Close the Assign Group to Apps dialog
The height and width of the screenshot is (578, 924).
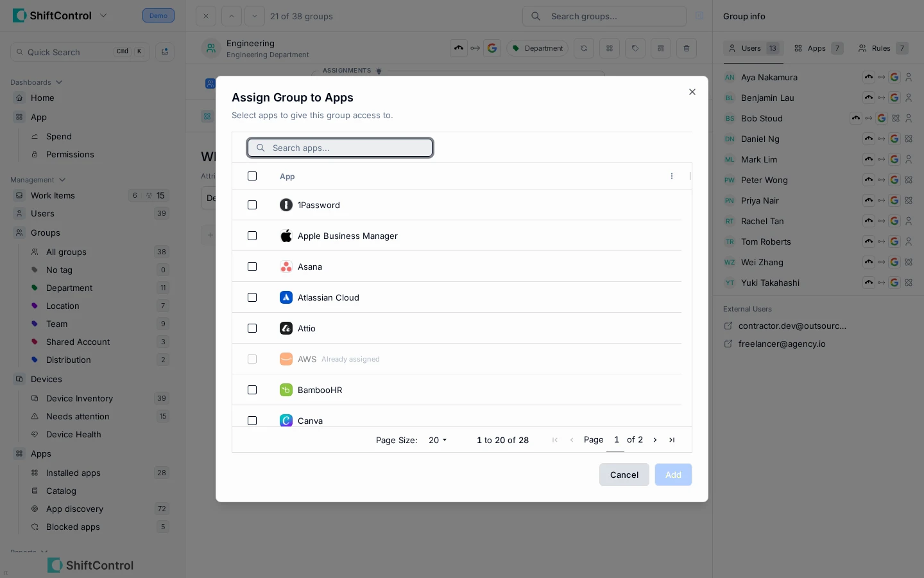click(x=692, y=92)
